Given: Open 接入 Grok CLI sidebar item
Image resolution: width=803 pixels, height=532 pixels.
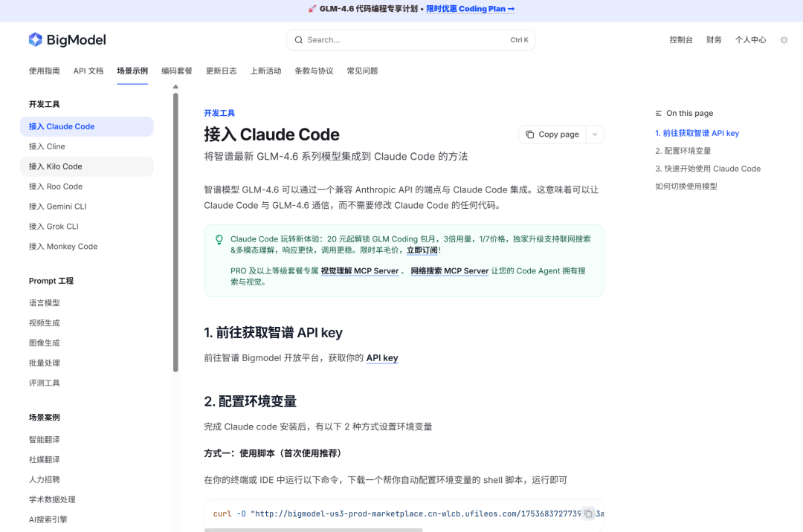Looking at the screenshot, I should point(86,226).
